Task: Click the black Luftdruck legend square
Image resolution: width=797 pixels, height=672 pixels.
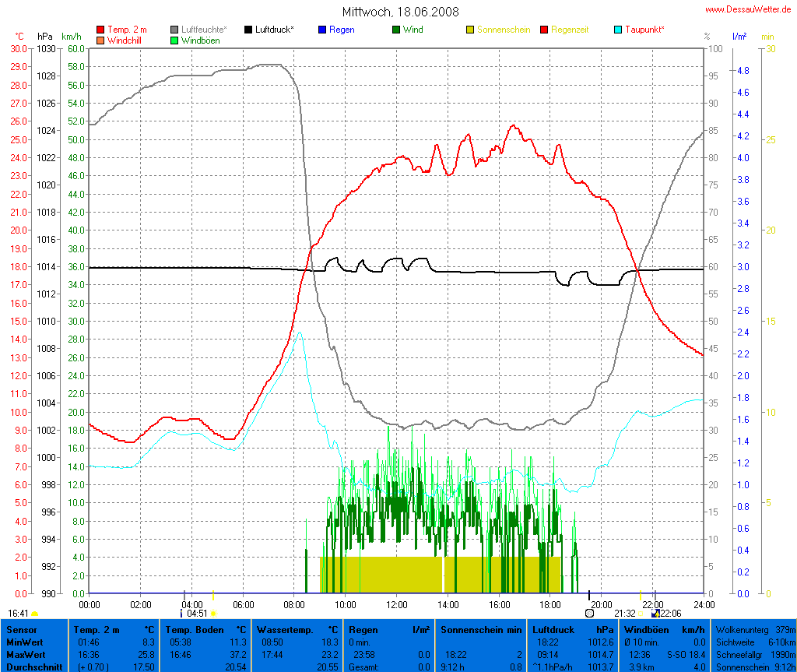Action: [248, 30]
